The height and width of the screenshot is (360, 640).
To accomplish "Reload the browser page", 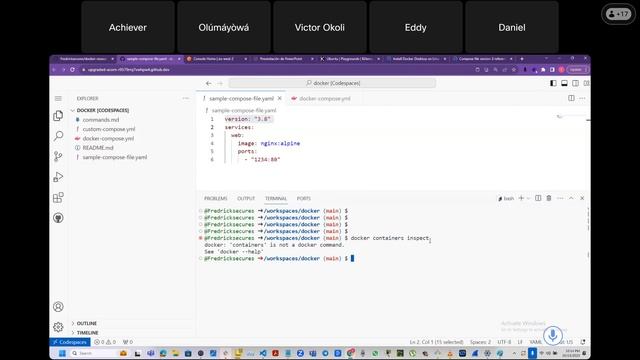I will [72, 70].
